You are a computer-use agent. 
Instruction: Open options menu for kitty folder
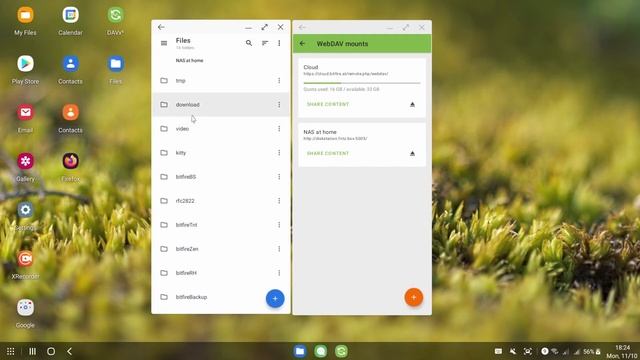tap(279, 153)
